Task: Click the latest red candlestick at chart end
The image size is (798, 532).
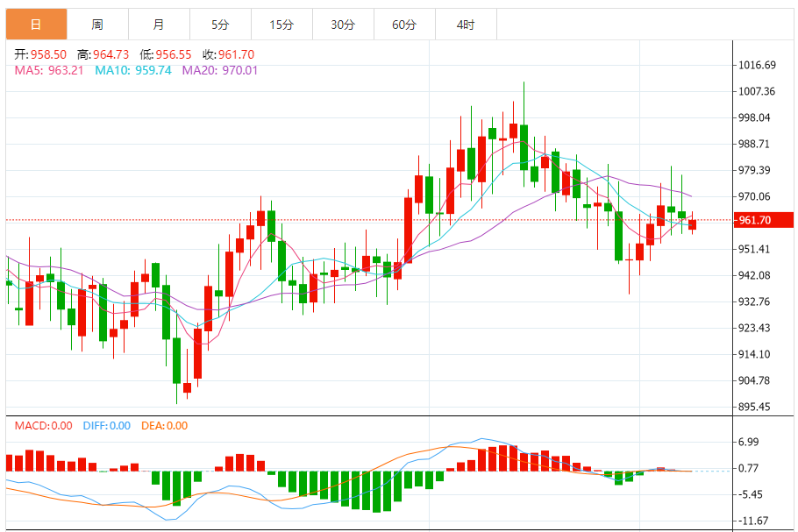Action: click(x=692, y=224)
